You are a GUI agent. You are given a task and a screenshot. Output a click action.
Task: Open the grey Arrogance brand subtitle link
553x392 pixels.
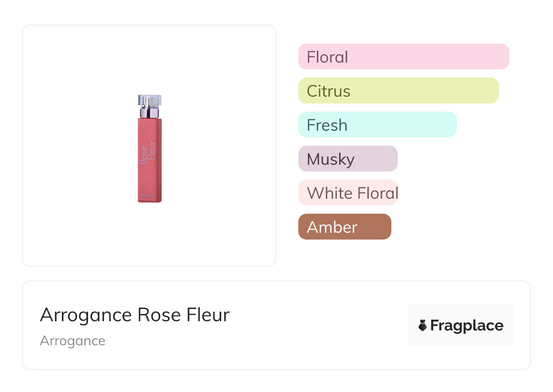tap(73, 341)
